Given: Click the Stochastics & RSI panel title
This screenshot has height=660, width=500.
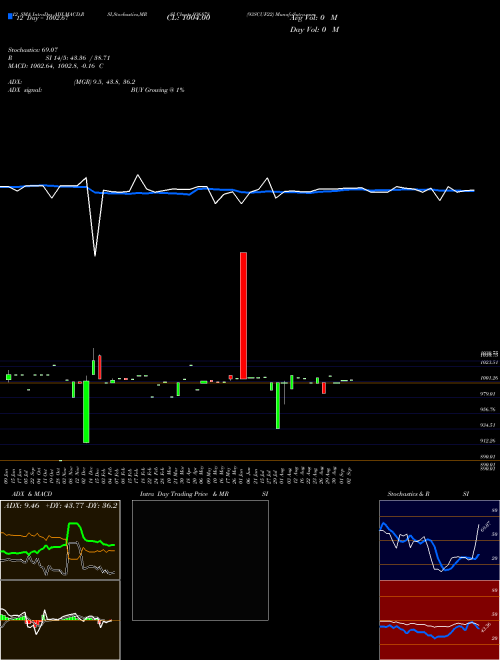Looking at the screenshot, I should [428, 494].
